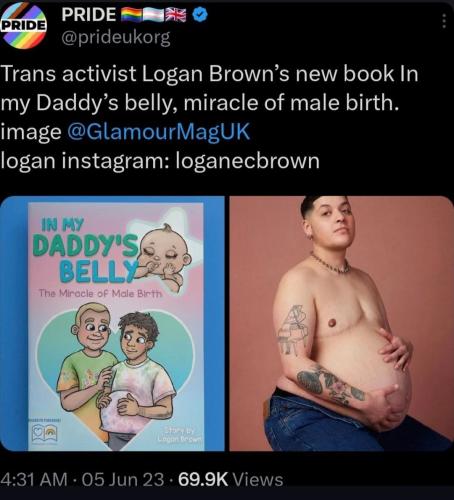This screenshot has width=454, height=500.
Task: Click the loganecbrown instagram text
Action: pos(248,161)
